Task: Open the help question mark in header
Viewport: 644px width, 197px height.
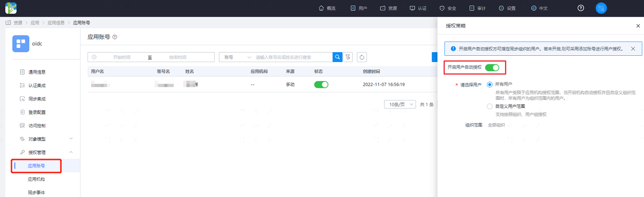Action: click(x=581, y=8)
